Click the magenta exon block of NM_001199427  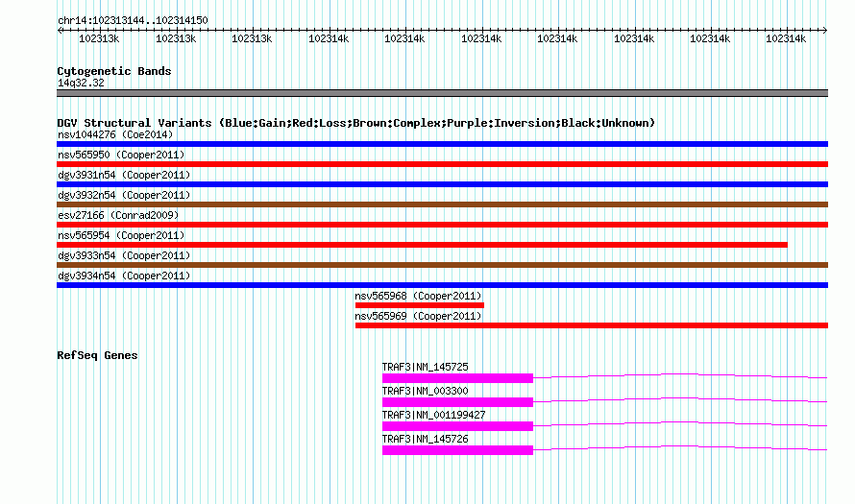tap(457, 426)
